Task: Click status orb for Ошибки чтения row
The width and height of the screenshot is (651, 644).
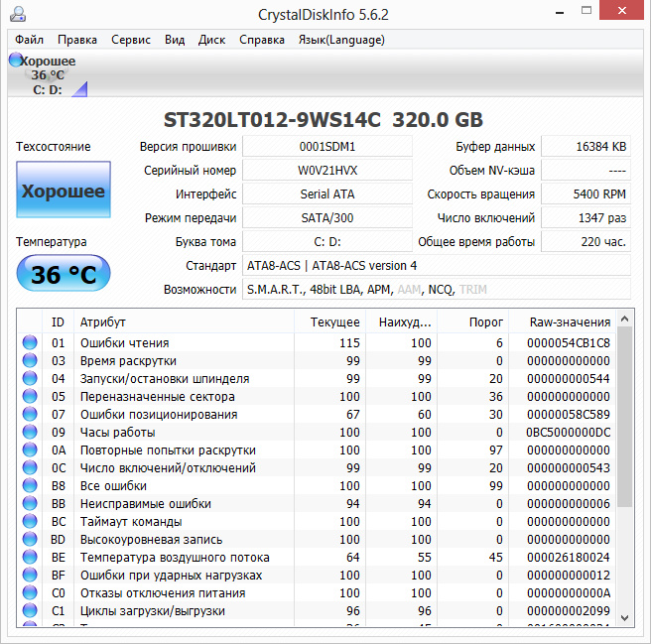Action: (30, 342)
